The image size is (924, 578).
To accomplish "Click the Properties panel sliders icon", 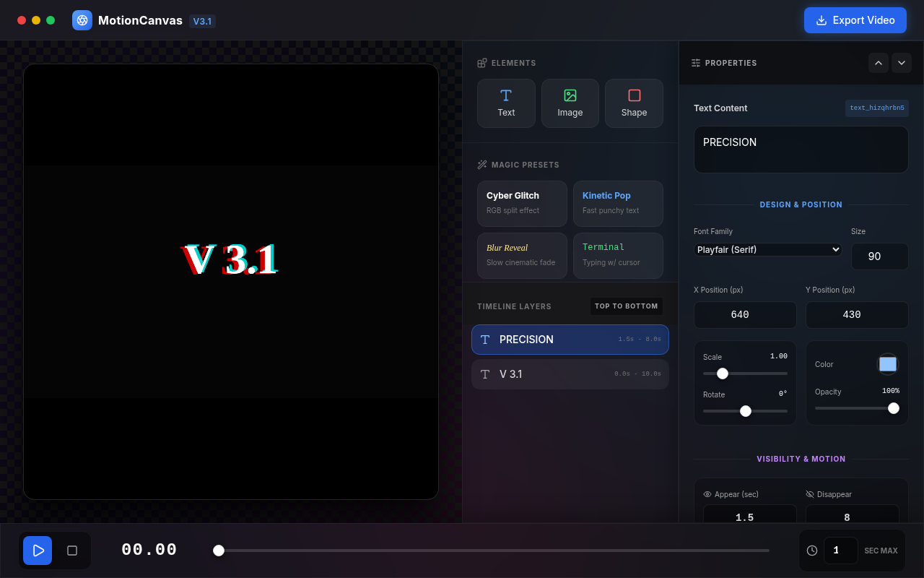I will pos(695,63).
